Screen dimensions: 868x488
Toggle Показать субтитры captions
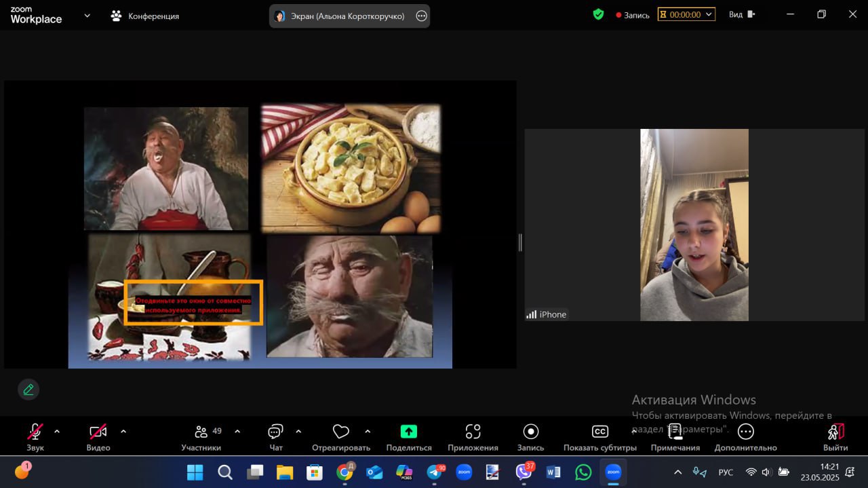[x=600, y=437]
